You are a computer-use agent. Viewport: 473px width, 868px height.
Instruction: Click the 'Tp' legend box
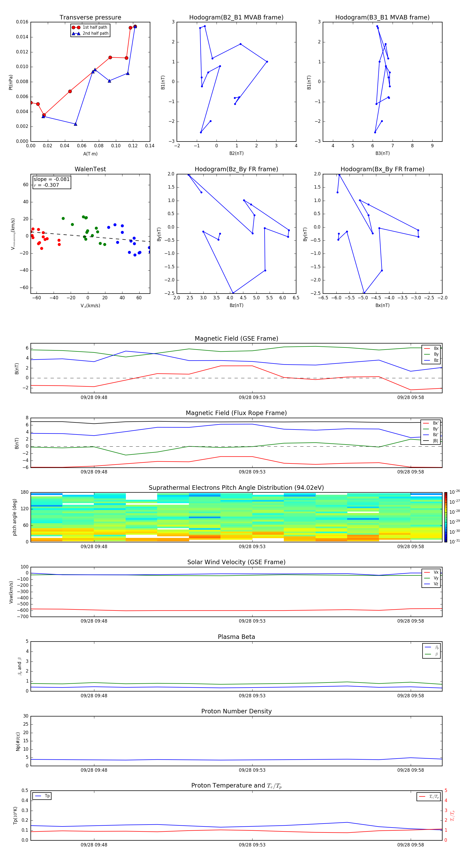point(42,796)
